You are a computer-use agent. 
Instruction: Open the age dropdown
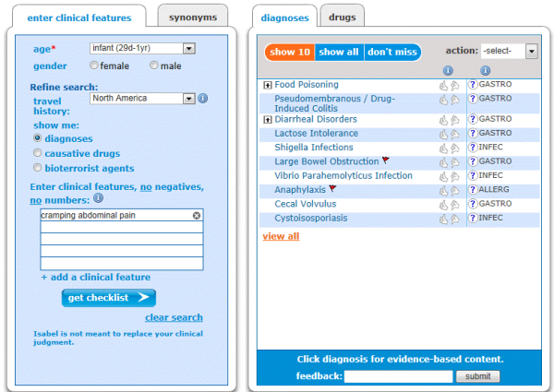(189, 48)
